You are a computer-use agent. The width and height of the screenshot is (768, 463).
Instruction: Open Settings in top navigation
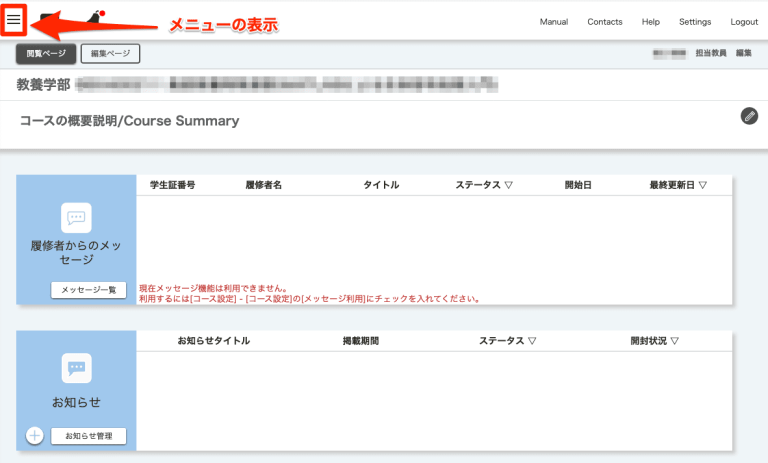tap(695, 22)
